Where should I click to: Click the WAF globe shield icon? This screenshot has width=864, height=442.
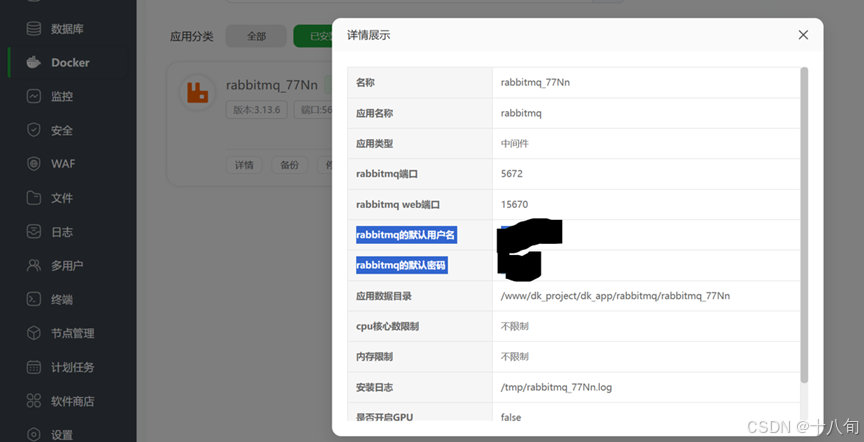pyautogui.click(x=34, y=164)
